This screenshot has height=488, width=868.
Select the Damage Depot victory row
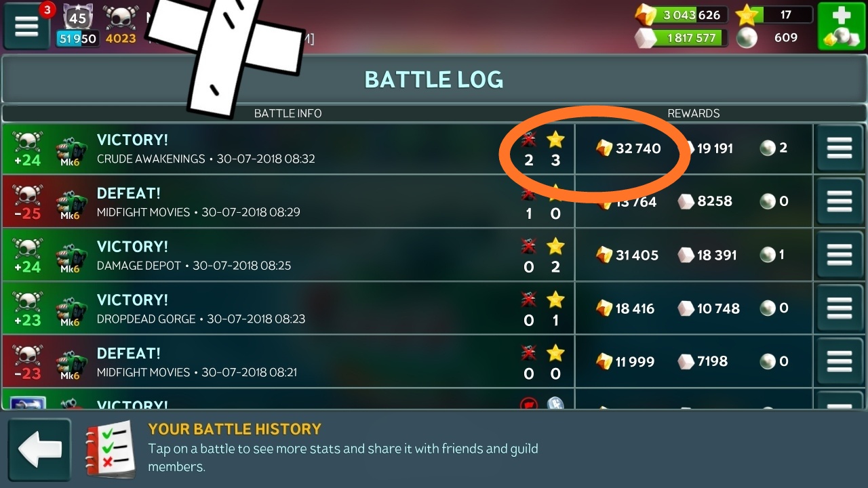coord(407,255)
